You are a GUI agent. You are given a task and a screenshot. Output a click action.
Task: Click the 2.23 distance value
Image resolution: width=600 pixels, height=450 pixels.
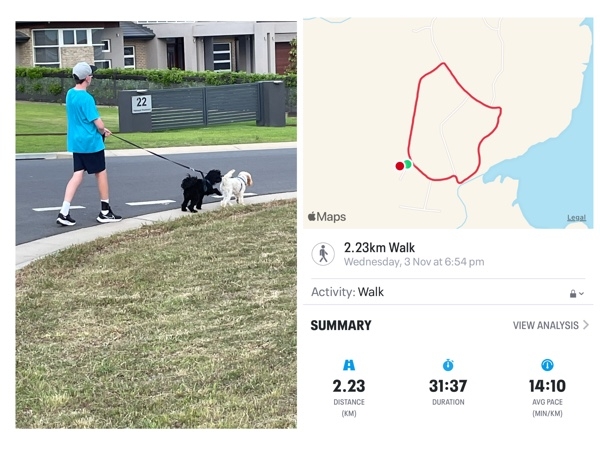(x=349, y=386)
